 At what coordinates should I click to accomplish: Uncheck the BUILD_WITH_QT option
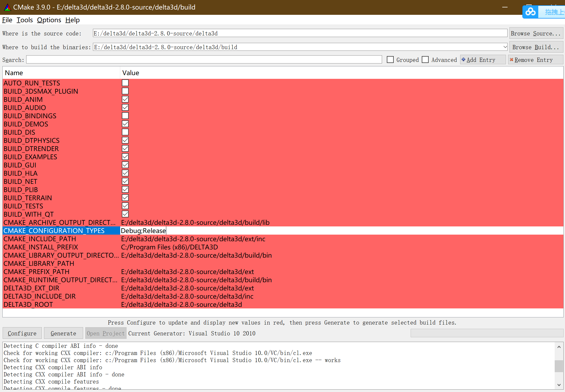(x=125, y=214)
